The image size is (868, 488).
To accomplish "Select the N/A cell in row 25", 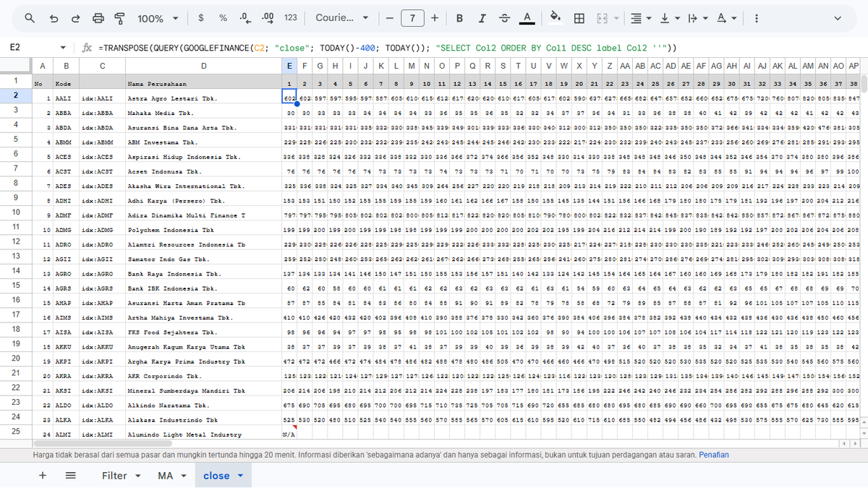I will [289, 435].
